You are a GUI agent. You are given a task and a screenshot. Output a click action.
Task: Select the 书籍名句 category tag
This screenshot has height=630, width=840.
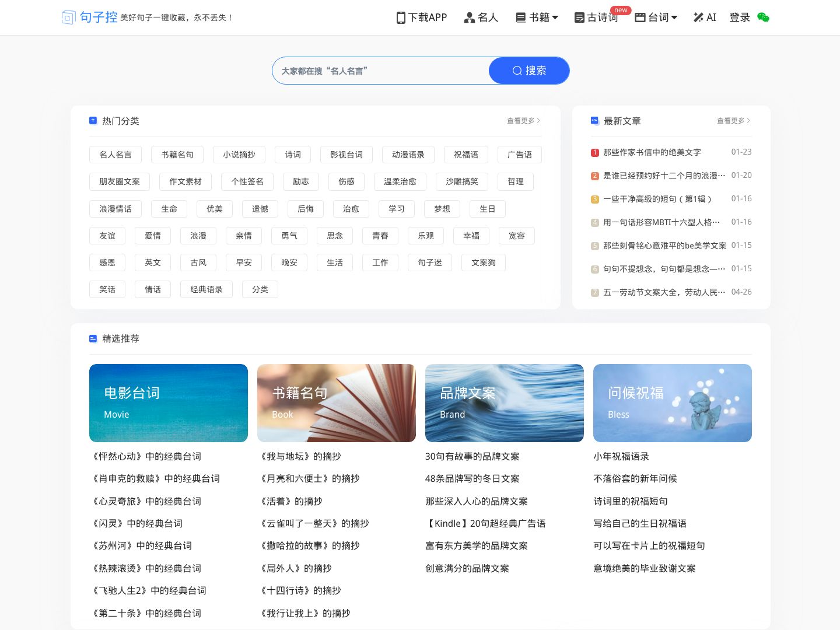177,155
